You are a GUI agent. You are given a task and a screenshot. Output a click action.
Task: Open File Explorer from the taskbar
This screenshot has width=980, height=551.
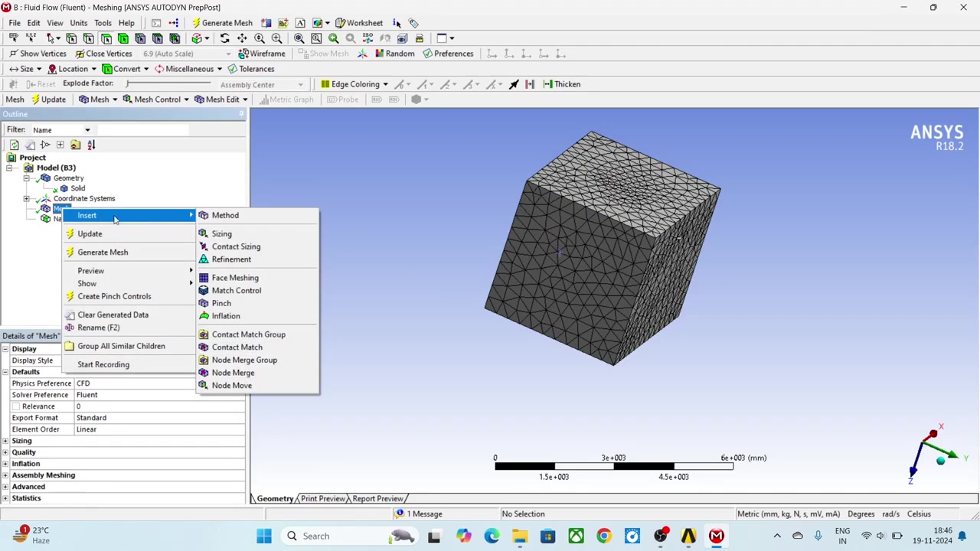[x=519, y=536]
